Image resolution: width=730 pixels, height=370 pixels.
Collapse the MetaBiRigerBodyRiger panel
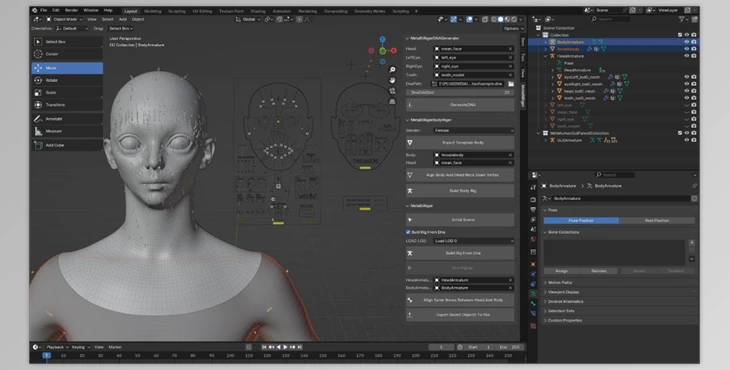407,120
